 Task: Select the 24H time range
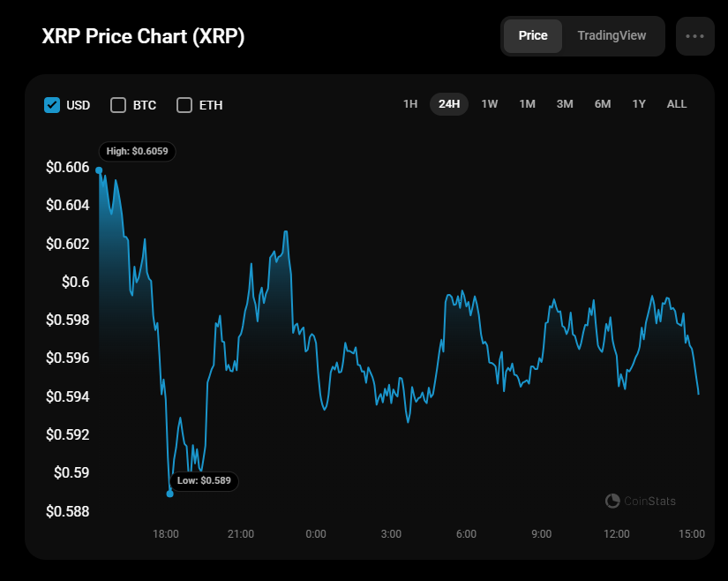point(449,104)
